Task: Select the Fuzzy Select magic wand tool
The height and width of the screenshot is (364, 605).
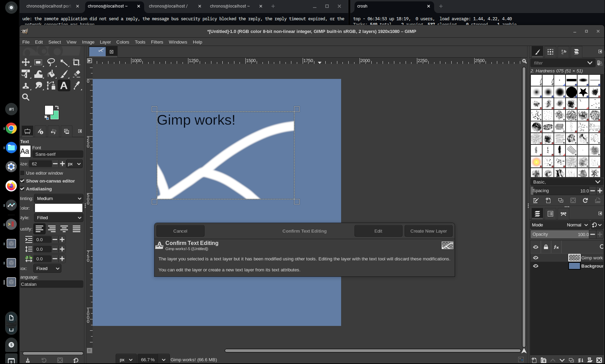Action: pos(64,62)
